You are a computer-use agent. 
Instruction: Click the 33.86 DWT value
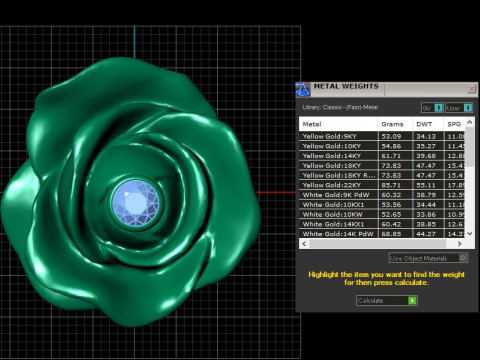pos(426,215)
